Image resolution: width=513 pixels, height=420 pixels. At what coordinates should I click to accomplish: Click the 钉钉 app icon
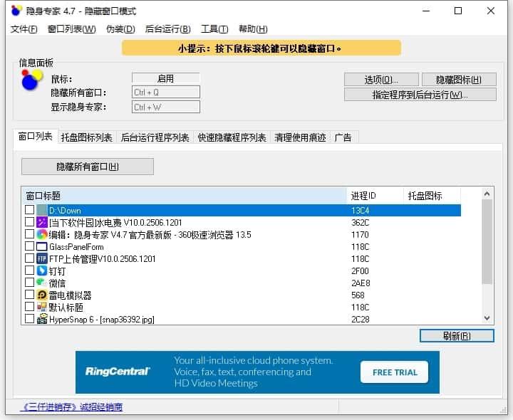[42, 271]
